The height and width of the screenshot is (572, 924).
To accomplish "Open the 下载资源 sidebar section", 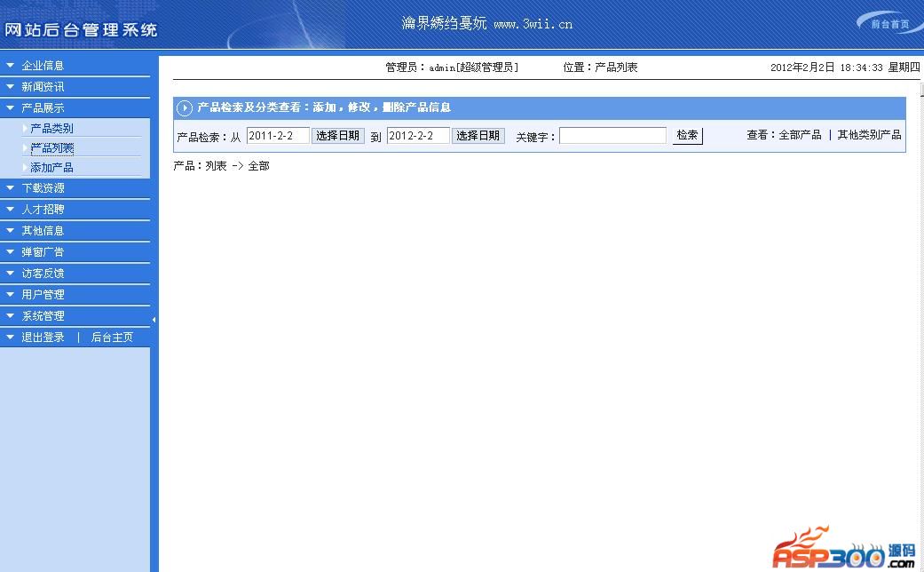I will 43,188.
